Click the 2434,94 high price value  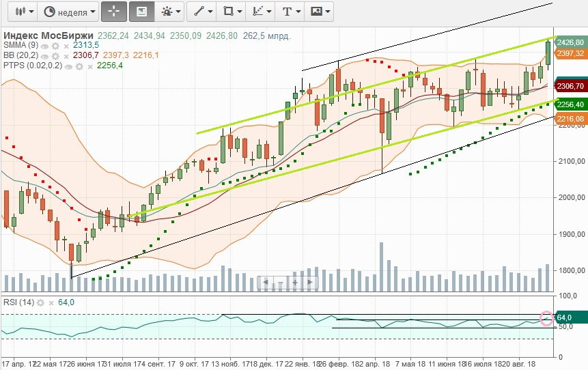pyautogui.click(x=150, y=36)
